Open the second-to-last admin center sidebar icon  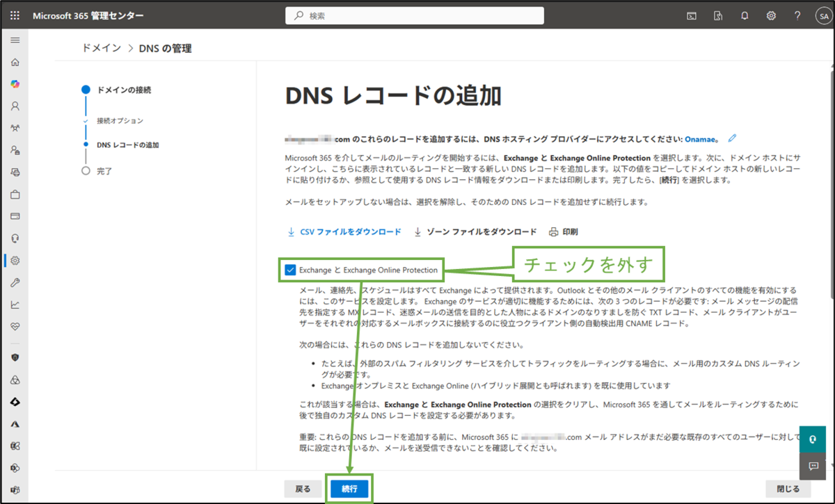pyautogui.click(x=15, y=468)
